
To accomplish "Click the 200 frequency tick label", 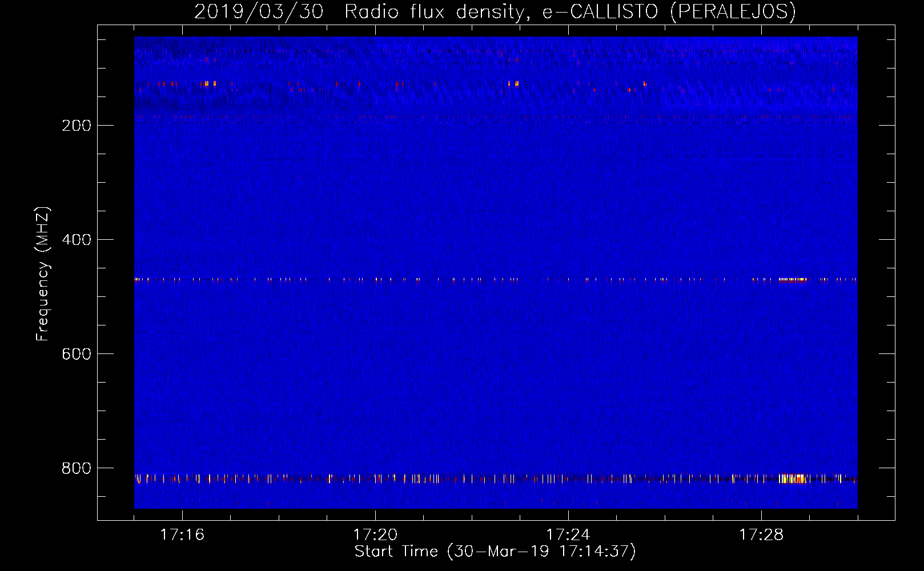I will tap(77, 126).
